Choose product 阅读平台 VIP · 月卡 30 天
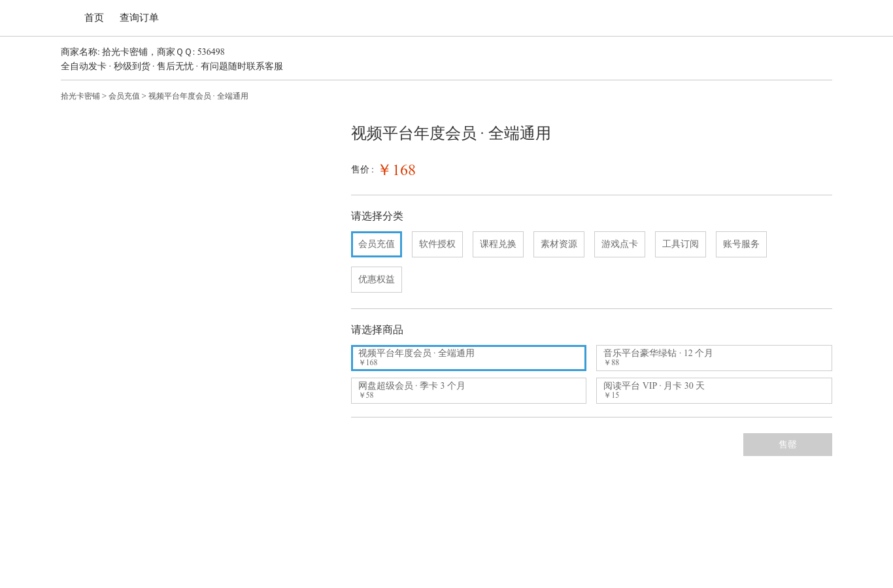 (714, 391)
